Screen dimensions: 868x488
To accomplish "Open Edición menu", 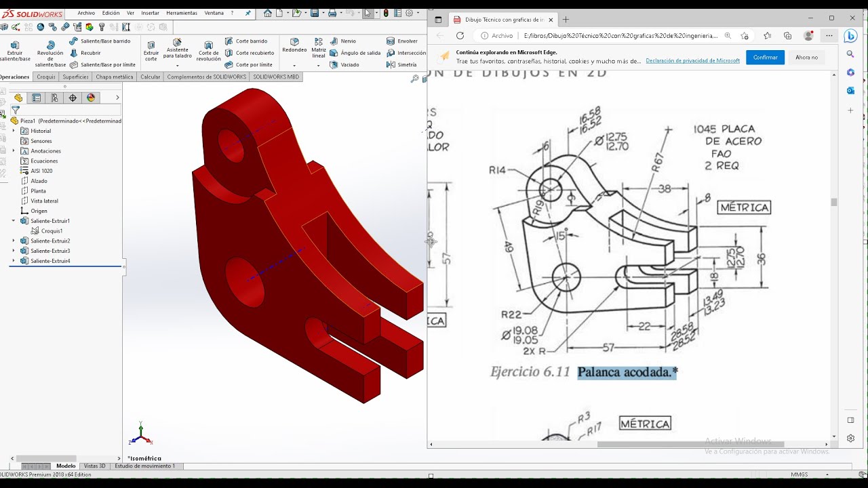I will pos(111,13).
